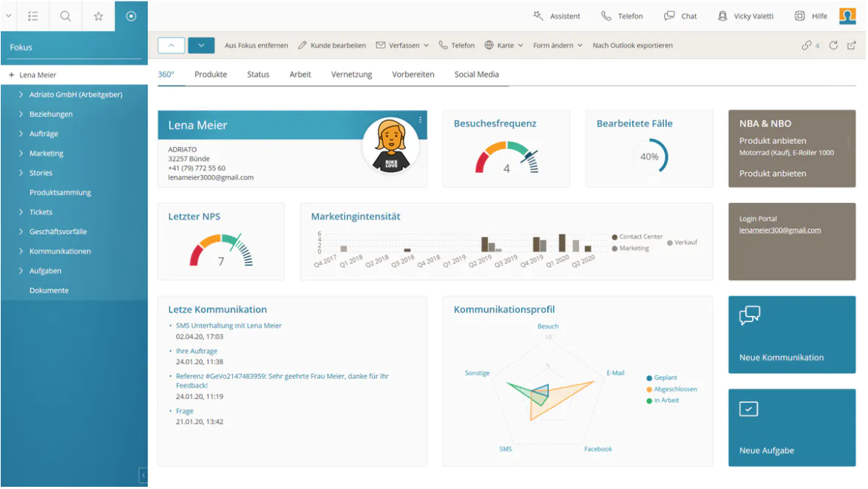Screen dimensions: 868x489
Task: Click the favorites star icon top left
Action: [98, 16]
